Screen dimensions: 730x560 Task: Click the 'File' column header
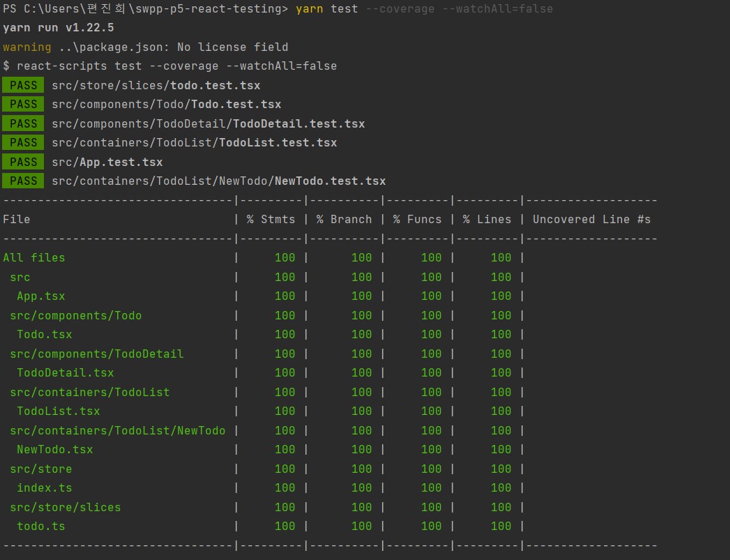tap(16, 219)
